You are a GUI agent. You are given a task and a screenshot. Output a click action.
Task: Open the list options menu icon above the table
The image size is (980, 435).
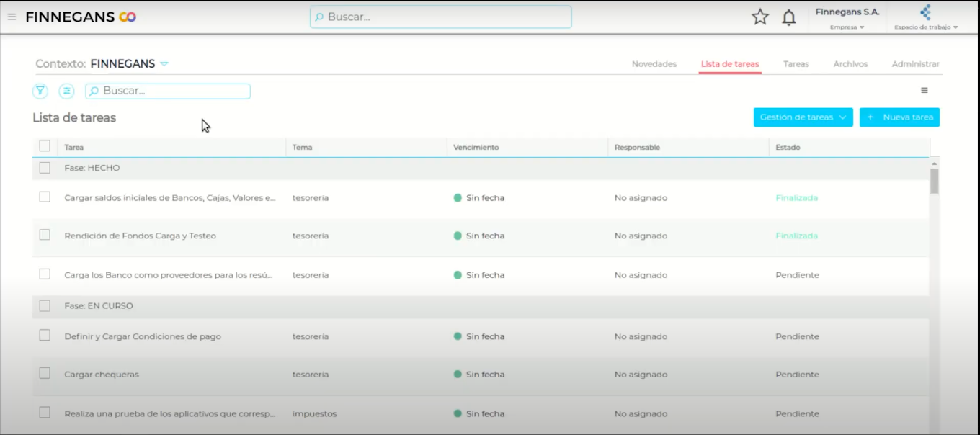pos(924,91)
